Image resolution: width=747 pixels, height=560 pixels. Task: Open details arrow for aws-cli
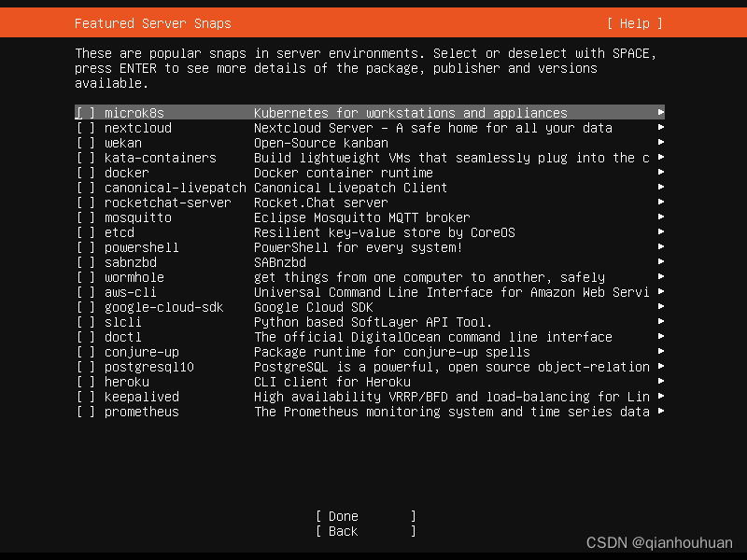coord(661,291)
